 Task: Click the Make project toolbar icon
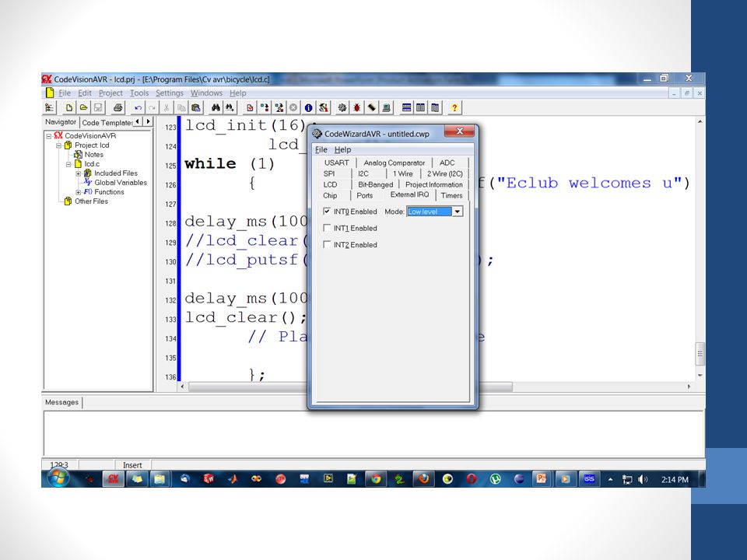[x=265, y=107]
